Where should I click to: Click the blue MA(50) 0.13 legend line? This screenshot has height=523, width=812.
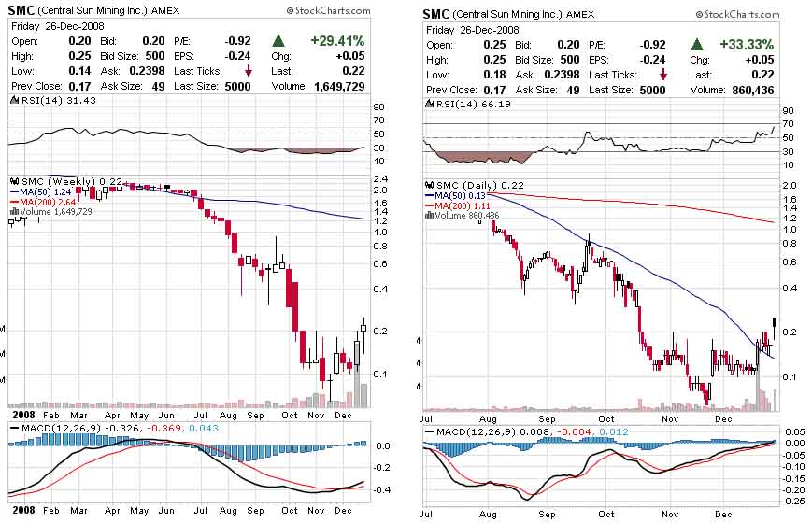point(429,196)
